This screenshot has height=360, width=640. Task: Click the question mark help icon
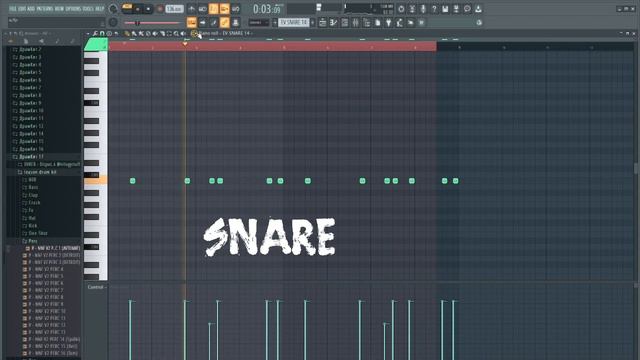pyautogui.click(x=434, y=9)
